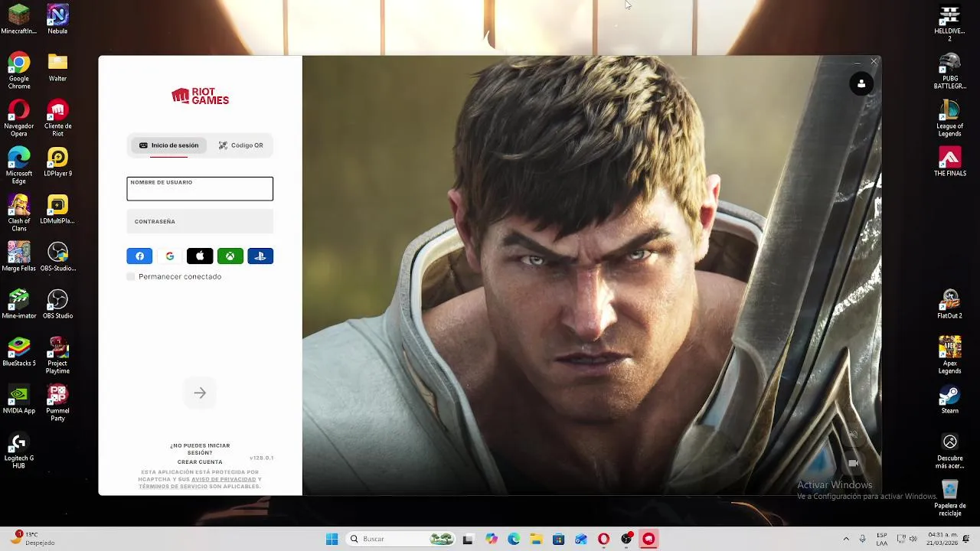
Task: Open Pummel Party desktop shortcut
Action: [x=57, y=403]
